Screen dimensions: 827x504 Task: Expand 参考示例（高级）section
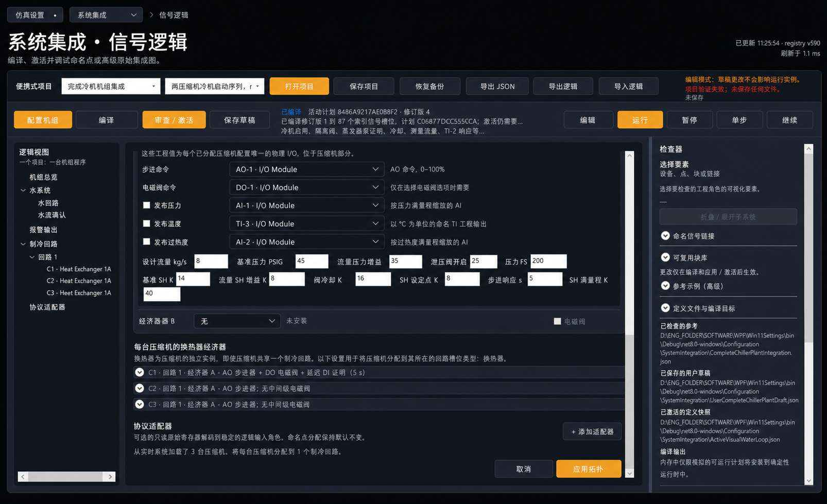point(665,286)
